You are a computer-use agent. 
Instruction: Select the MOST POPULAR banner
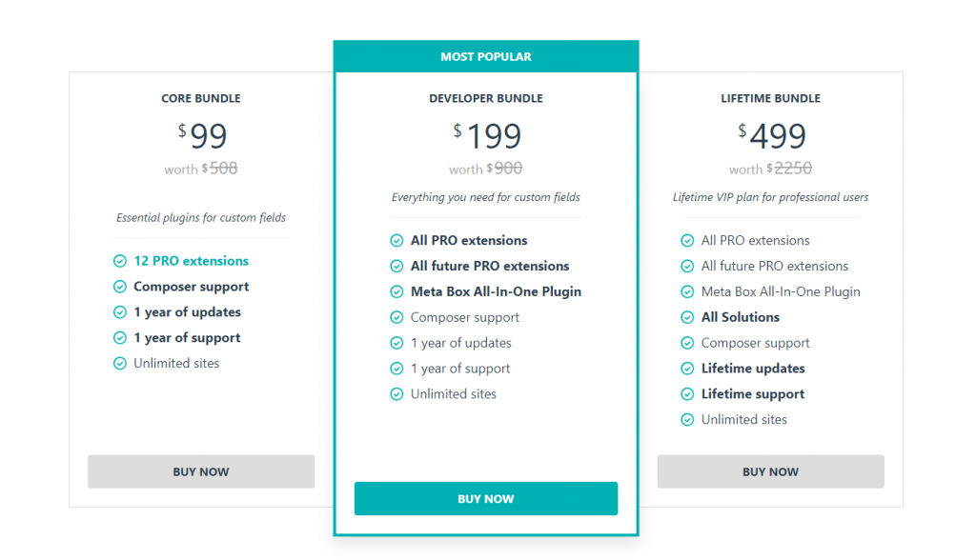pyautogui.click(x=486, y=56)
